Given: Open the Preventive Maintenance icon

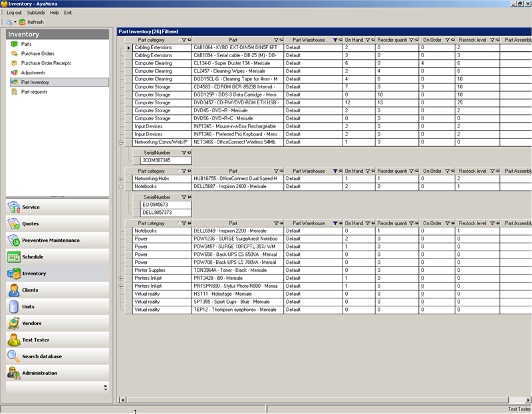Looking at the screenshot, I should click(13, 241).
